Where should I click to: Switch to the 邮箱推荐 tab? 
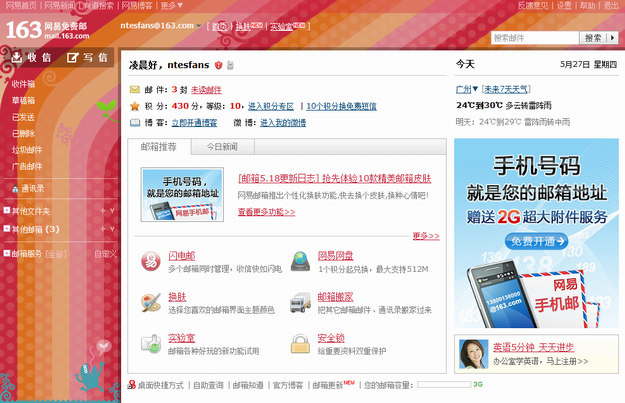[x=159, y=147]
